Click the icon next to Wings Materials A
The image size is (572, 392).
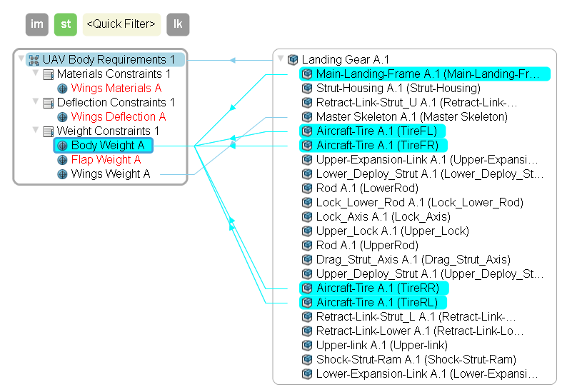[x=62, y=89]
